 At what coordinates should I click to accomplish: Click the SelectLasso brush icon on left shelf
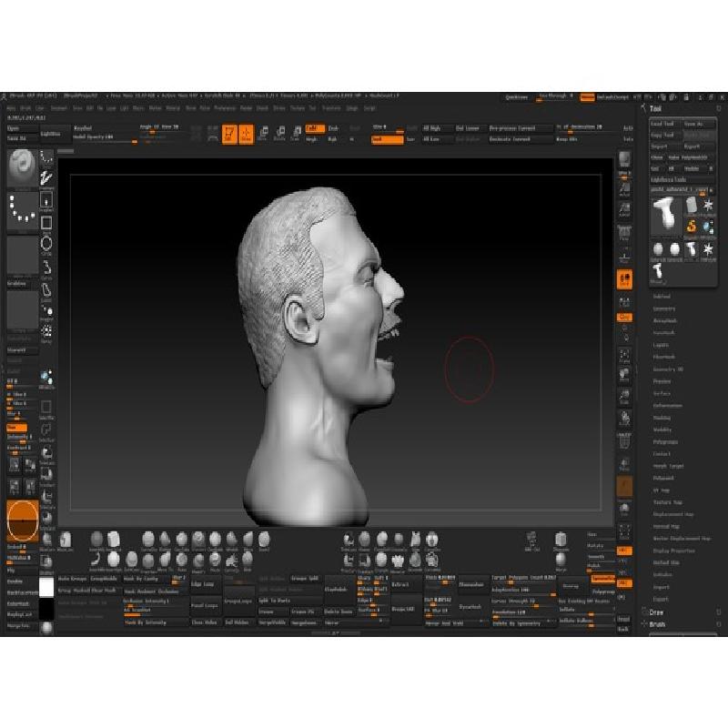pos(46,430)
